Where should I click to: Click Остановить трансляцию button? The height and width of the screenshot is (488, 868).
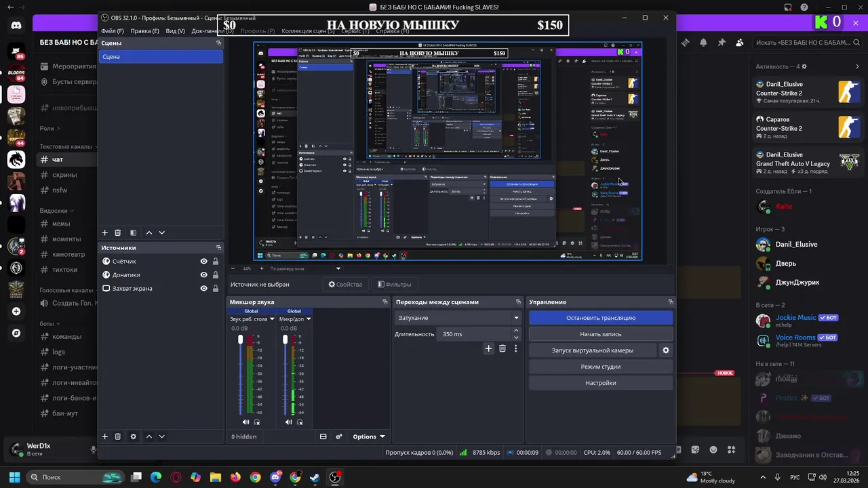pos(601,317)
